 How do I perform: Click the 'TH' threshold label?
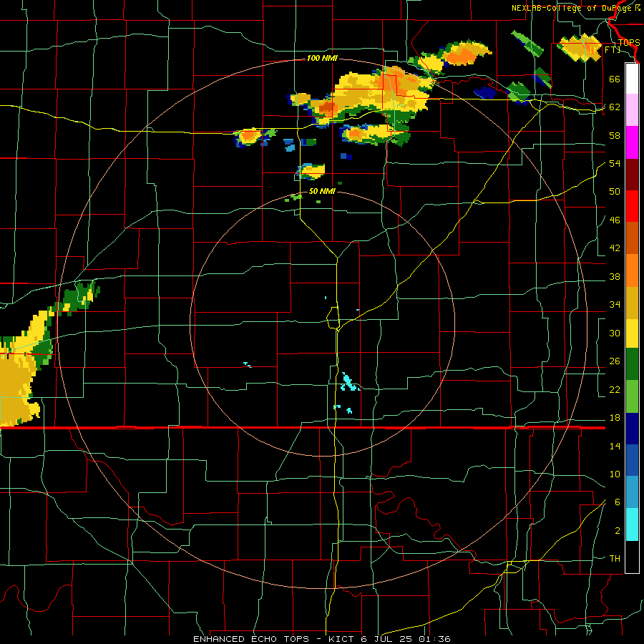pyautogui.click(x=615, y=559)
